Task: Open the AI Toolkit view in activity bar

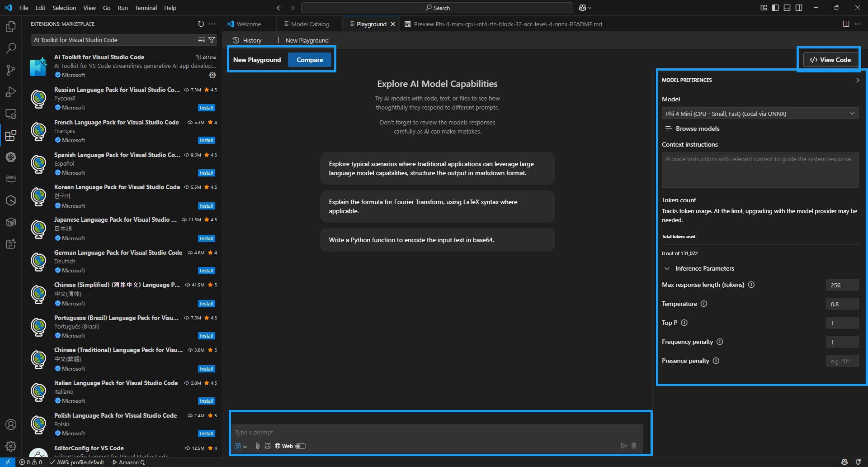Action: tap(11, 244)
